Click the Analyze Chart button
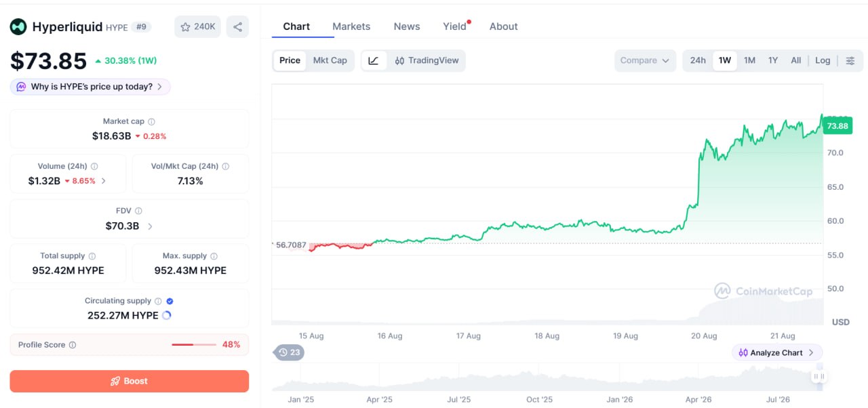The height and width of the screenshot is (408, 868). [x=777, y=352]
